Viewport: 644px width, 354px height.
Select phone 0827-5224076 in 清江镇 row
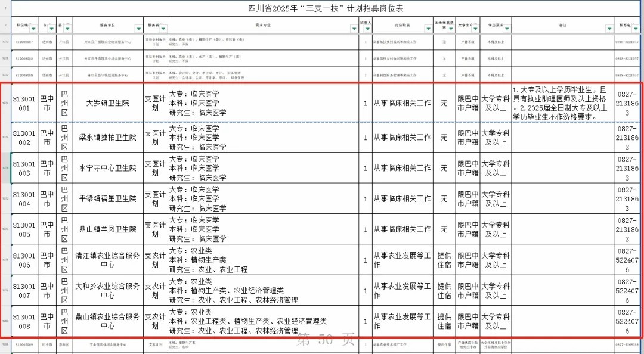[x=627, y=260]
